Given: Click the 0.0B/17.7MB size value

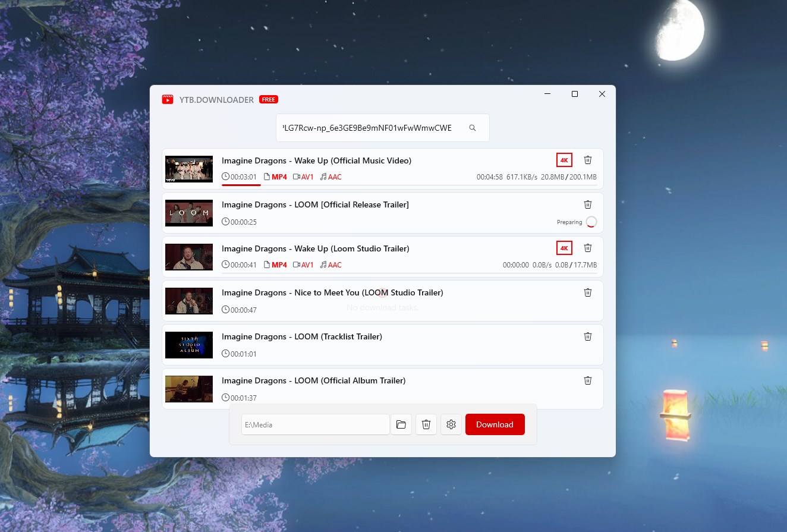Looking at the screenshot, I should point(576,265).
